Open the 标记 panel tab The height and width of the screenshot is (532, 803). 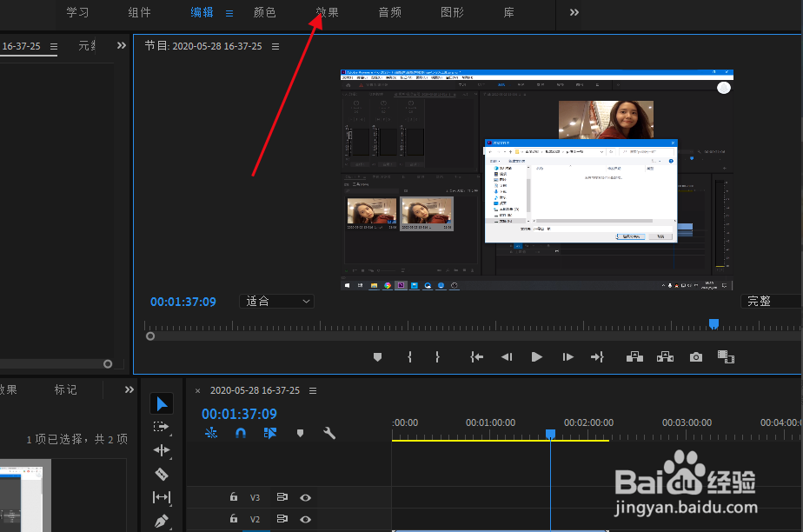[66, 389]
